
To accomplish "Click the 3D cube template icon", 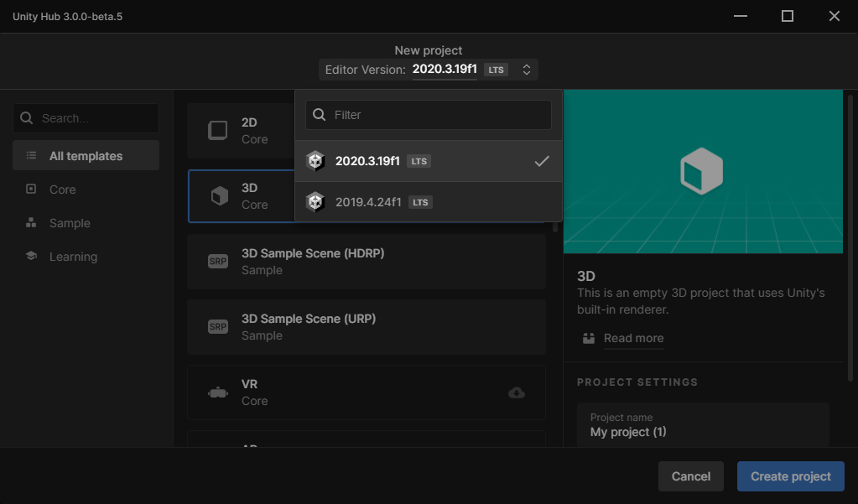I will (218, 196).
